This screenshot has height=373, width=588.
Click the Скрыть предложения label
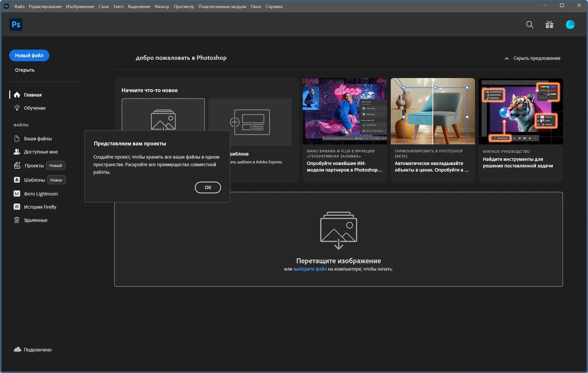pos(537,58)
